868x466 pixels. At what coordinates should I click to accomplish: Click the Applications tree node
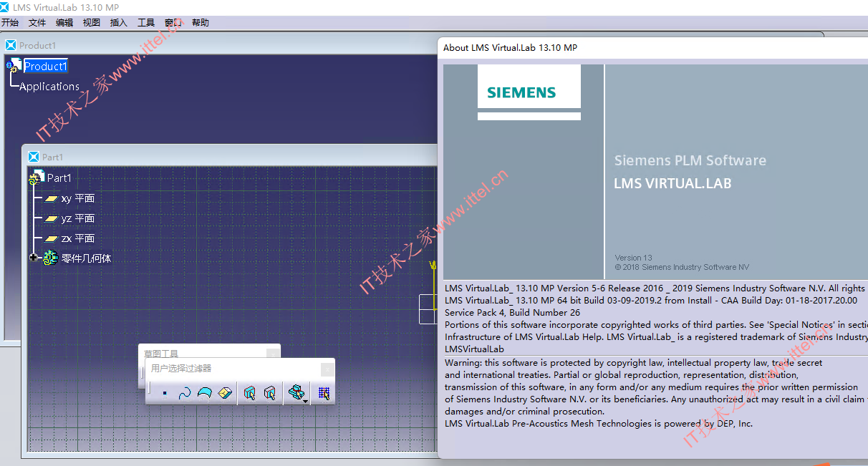49,87
